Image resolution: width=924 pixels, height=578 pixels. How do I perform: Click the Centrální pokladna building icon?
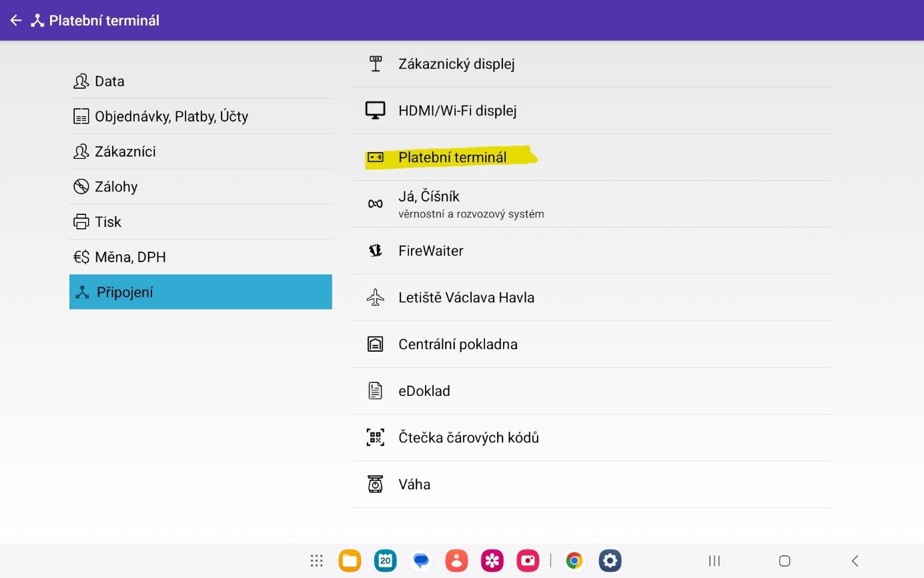376,344
